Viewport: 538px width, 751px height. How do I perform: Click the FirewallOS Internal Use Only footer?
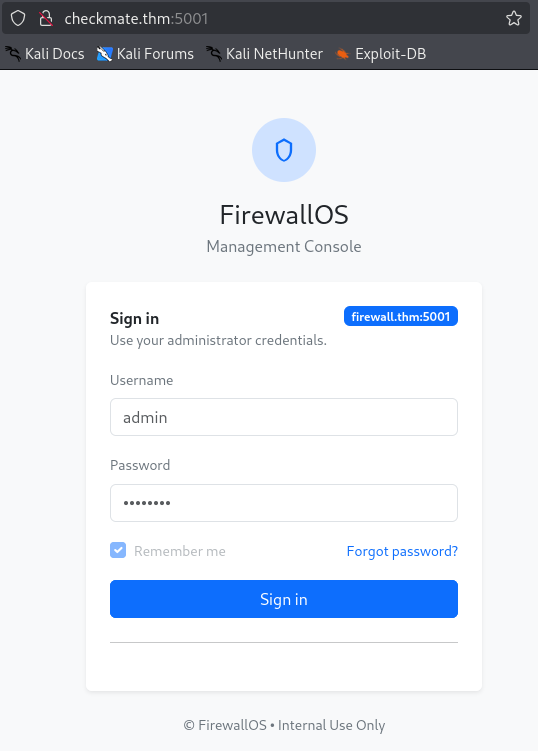click(x=284, y=725)
